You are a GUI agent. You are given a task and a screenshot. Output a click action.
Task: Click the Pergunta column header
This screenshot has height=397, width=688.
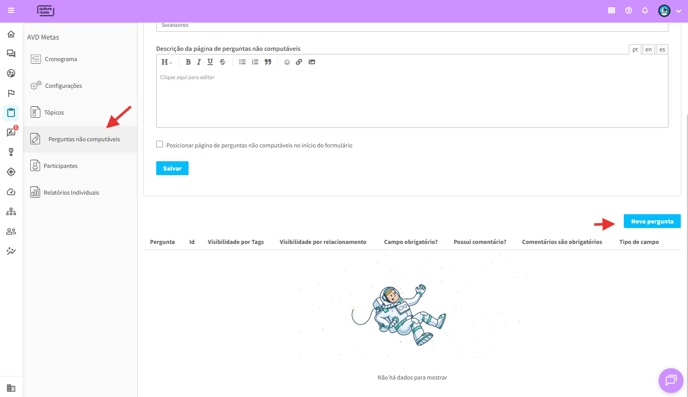[x=162, y=242]
